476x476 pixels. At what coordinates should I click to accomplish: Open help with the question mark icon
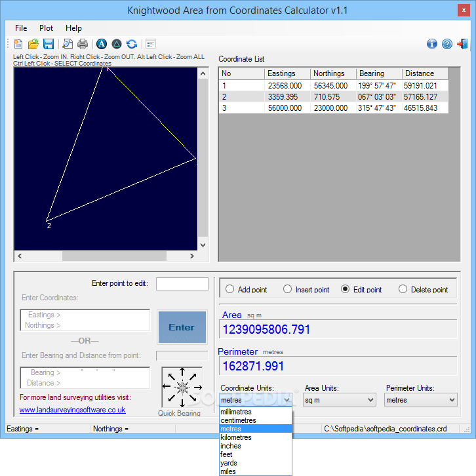[447, 44]
